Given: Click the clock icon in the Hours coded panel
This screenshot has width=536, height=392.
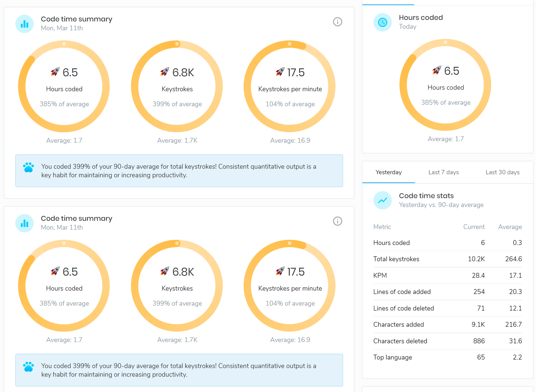Looking at the screenshot, I should click(x=382, y=22).
